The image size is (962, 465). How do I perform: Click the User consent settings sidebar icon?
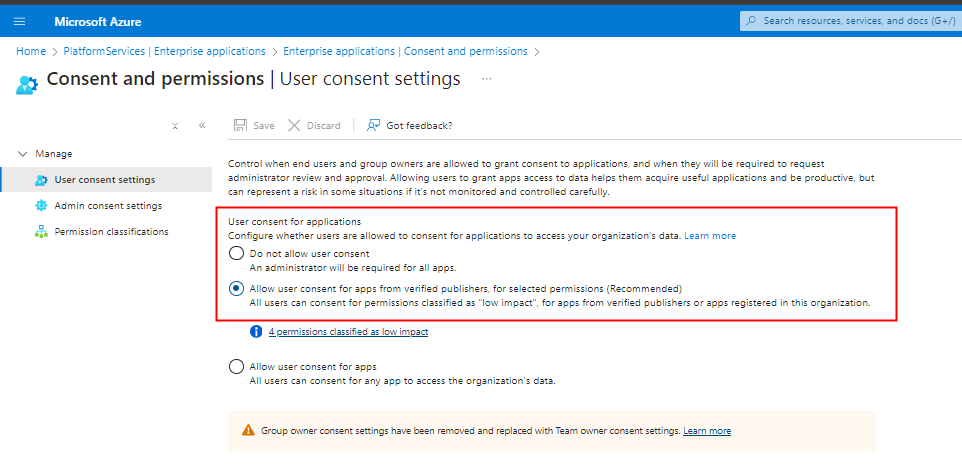coord(41,180)
